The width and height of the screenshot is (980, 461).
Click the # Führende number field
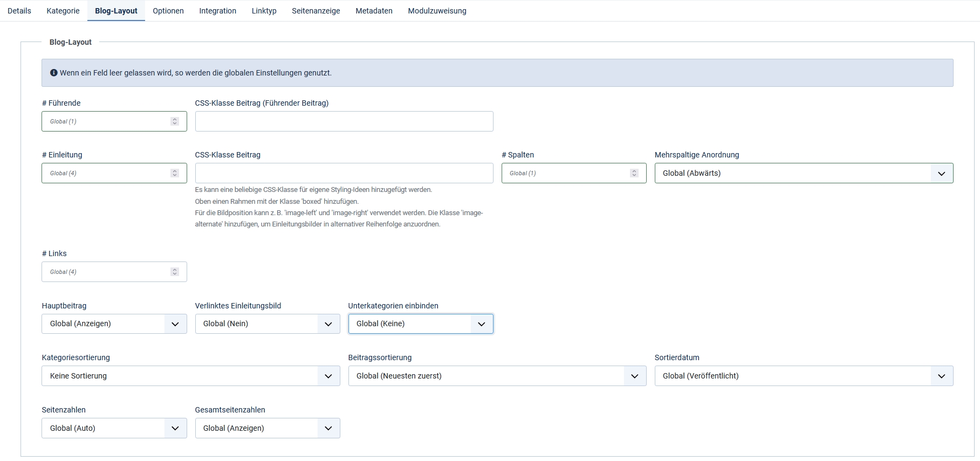point(114,121)
